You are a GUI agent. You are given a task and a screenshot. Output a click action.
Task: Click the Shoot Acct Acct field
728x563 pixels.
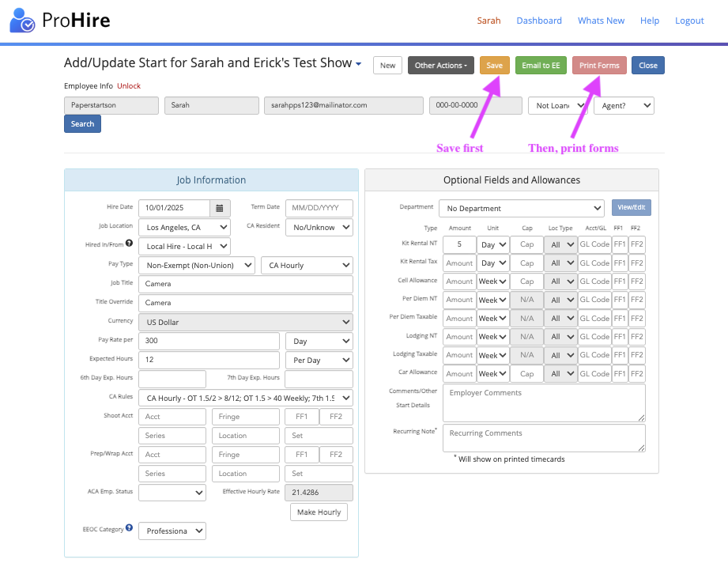point(172,417)
